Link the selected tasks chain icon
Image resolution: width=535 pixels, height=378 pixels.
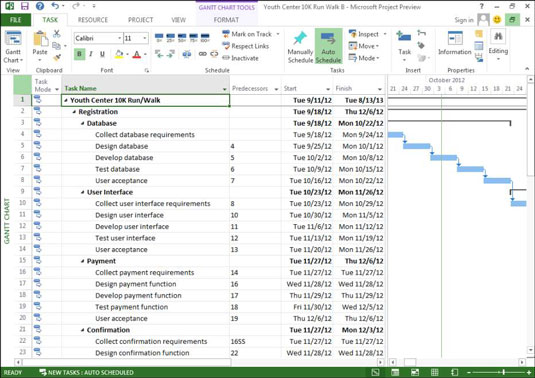click(x=203, y=54)
